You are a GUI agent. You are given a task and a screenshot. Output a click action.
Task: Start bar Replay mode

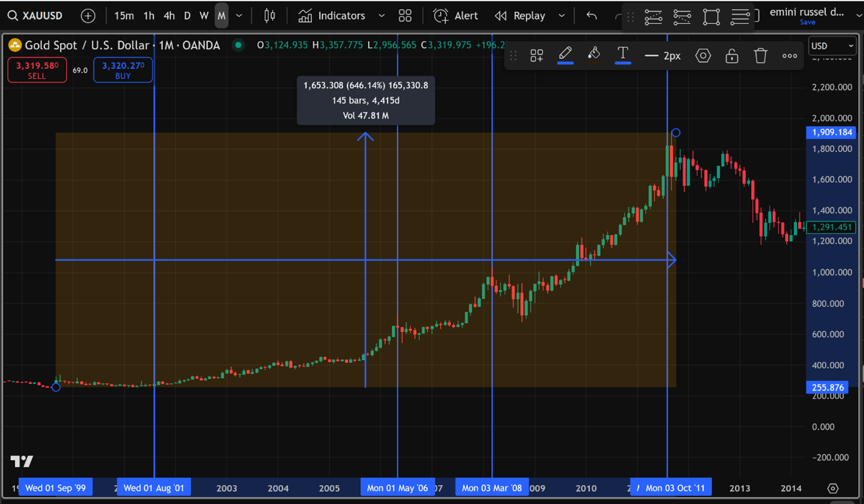click(520, 16)
